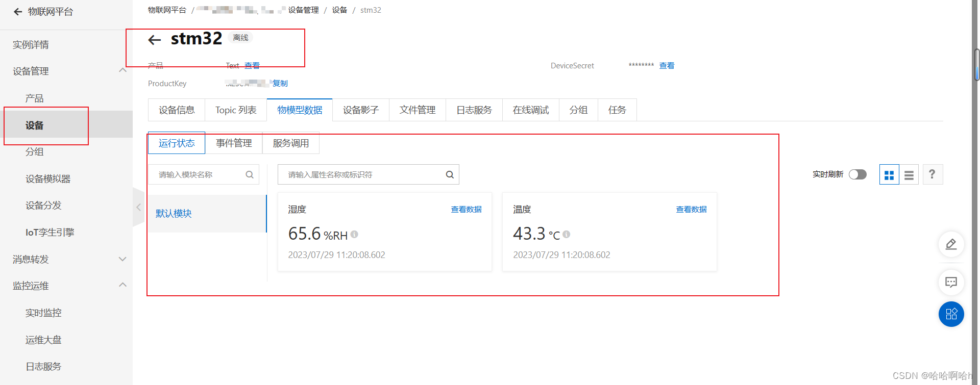Collapse the 设备管理 sidebar section
The width and height of the screenshot is (980, 385).
point(122,70)
